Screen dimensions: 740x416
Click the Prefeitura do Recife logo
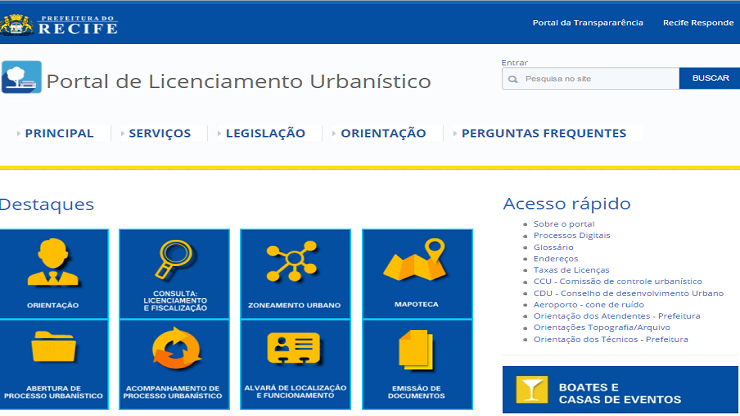tap(59, 25)
